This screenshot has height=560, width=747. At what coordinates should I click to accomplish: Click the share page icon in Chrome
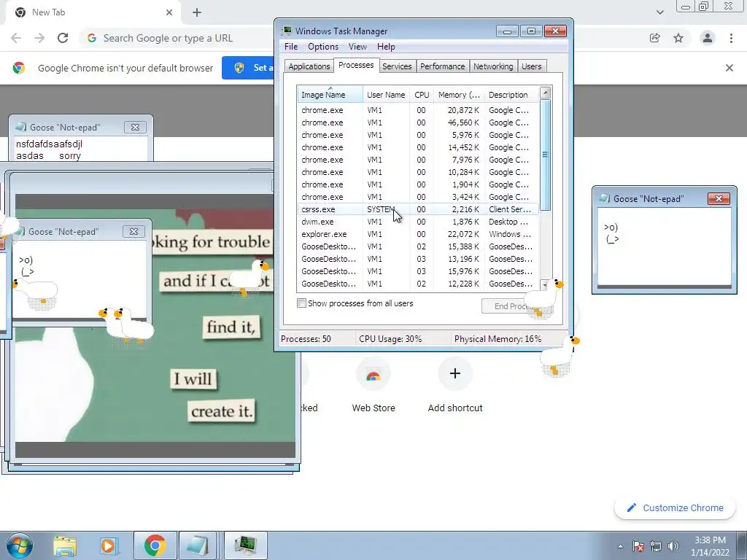[655, 38]
